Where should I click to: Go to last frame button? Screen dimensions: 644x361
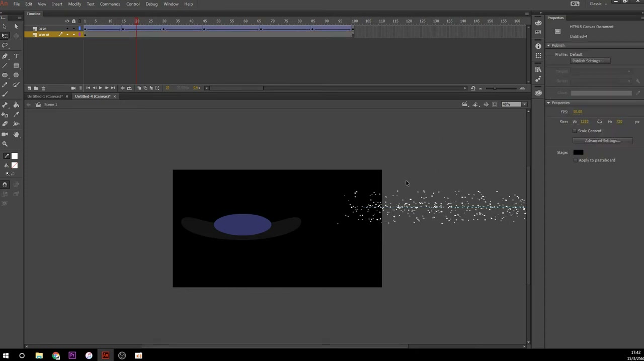pyautogui.click(x=113, y=88)
